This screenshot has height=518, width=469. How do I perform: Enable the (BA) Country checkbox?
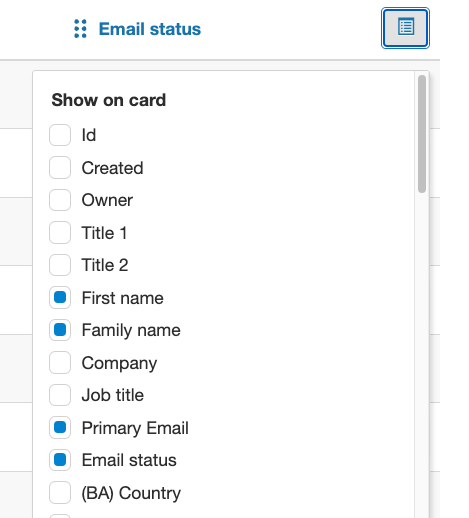coord(60,493)
